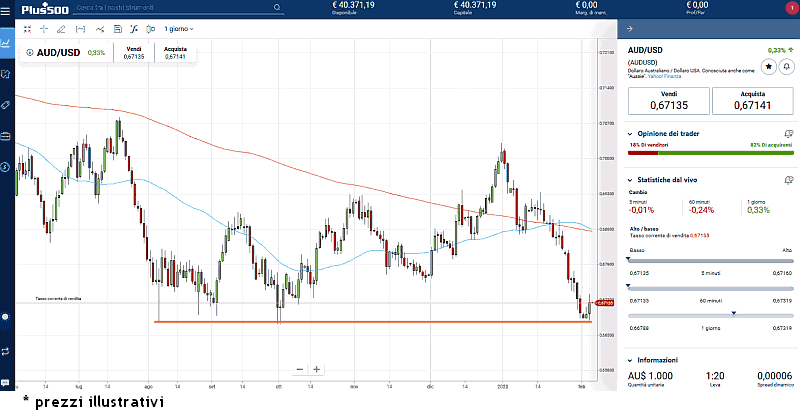Click the Acquista button in right panel
This screenshot has width=800, height=415.
point(752,99)
